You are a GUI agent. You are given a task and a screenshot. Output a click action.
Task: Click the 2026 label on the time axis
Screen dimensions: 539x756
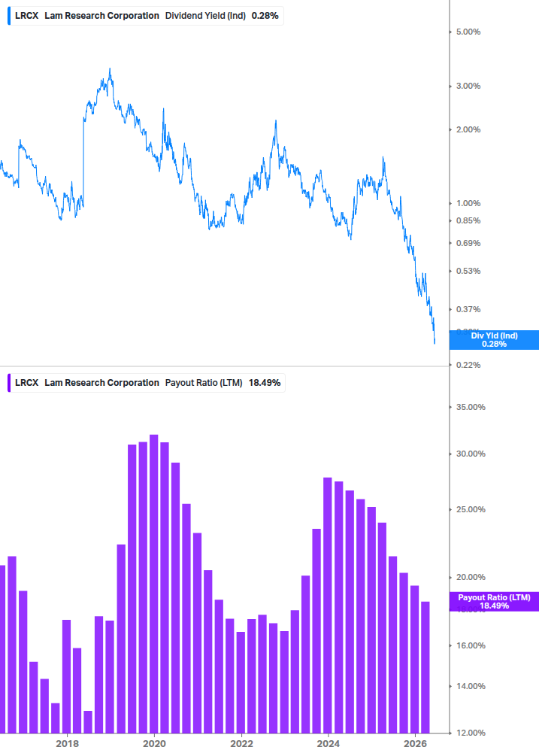click(x=415, y=743)
